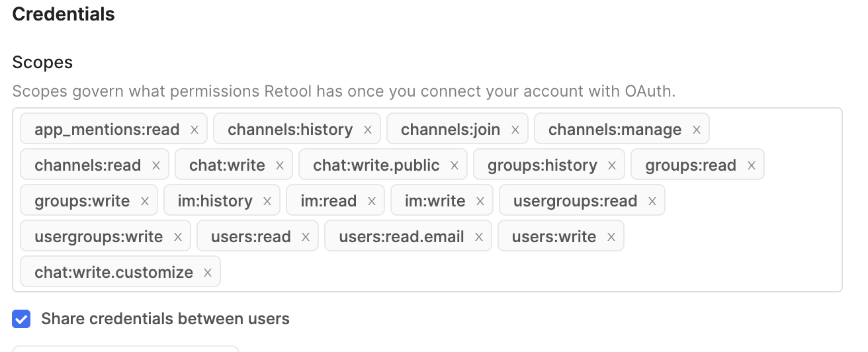Screen dimensions: 868x352
Task: Delete the chat:write.public scope
Action: [x=455, y=165]
